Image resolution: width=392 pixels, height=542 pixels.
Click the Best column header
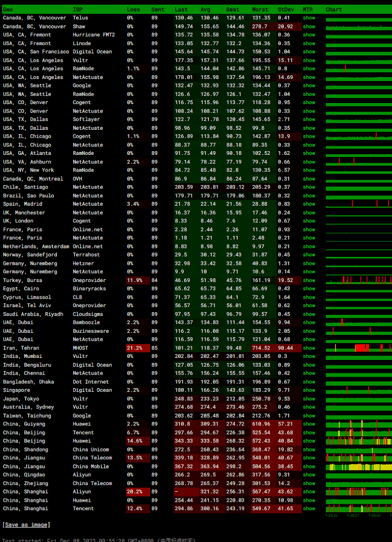(x=233, y=9)
